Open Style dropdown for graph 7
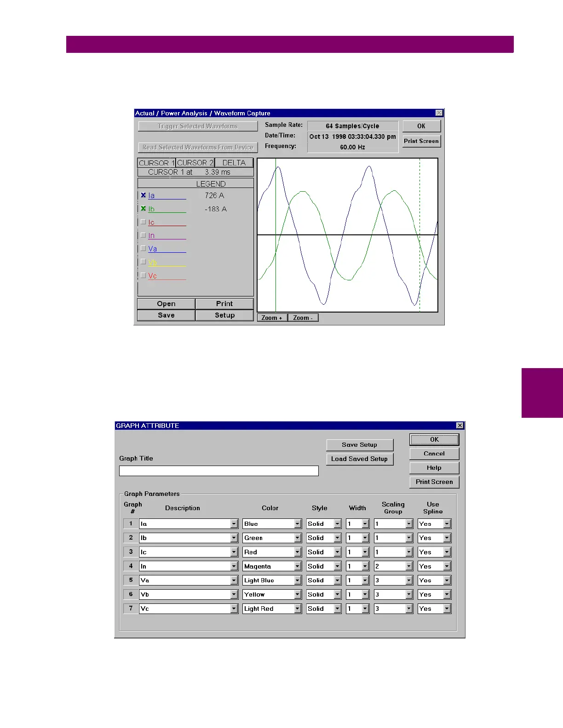The image size is (563, 728). tap(338, 609)
